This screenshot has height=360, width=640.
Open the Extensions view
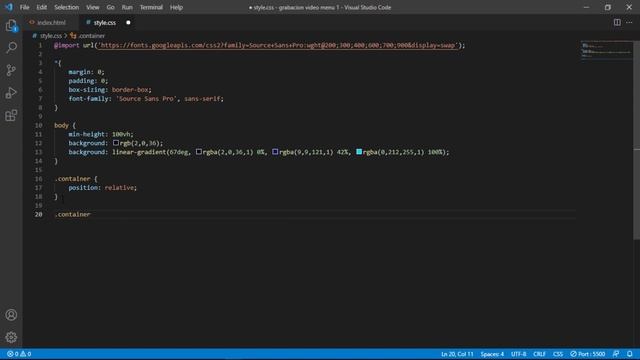tap(11, 115)
